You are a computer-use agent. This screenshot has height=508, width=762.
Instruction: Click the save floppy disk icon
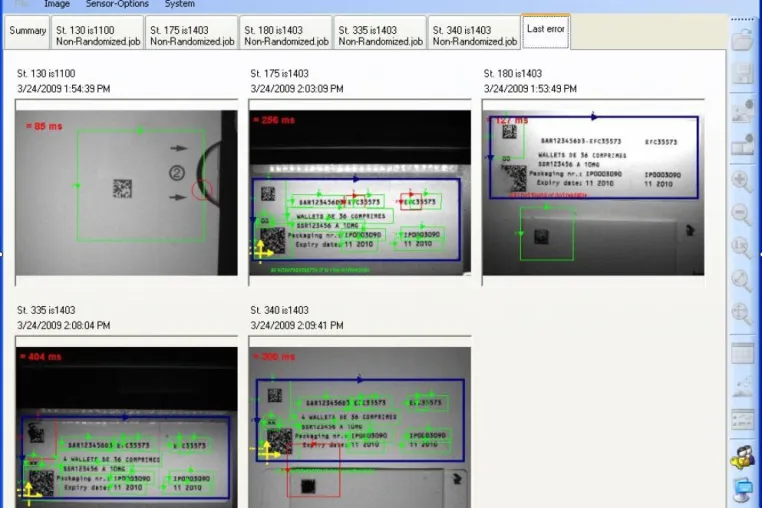click(x=742, y=73)
